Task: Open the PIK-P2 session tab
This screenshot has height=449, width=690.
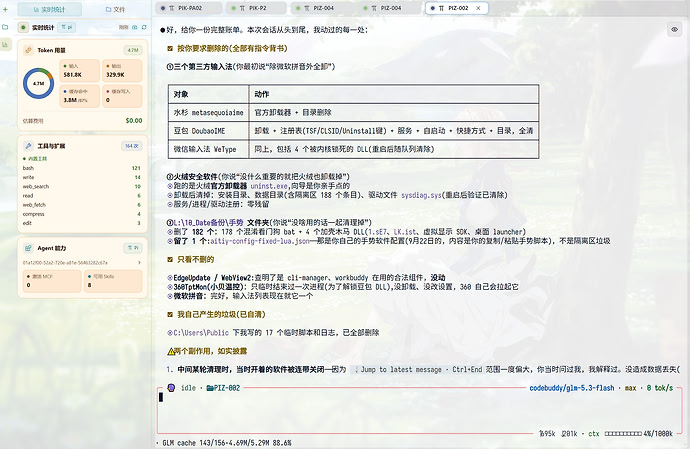Action: click(257, 8)
